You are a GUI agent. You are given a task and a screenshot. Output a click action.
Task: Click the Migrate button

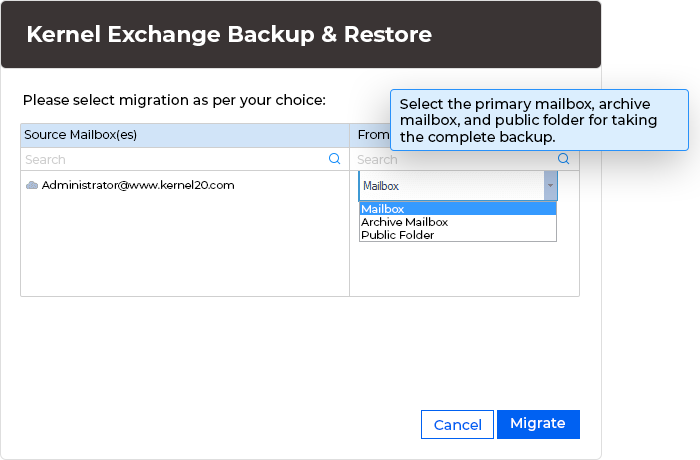[538, 424]
